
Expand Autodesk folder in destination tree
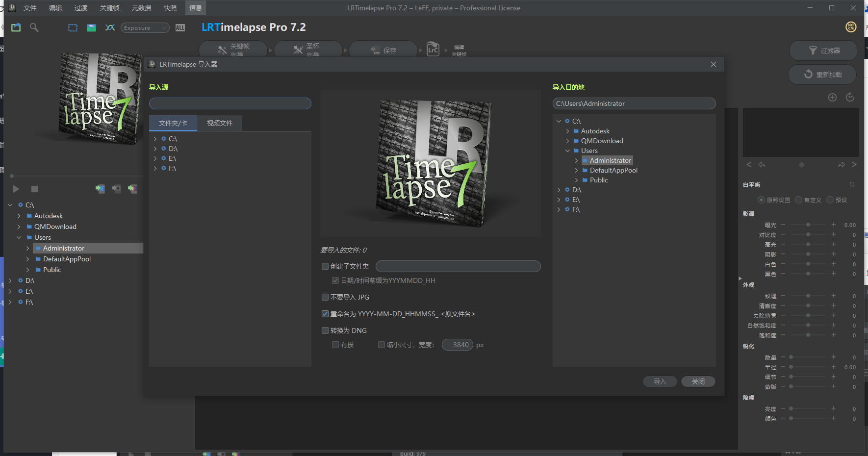tap(568, 131)
